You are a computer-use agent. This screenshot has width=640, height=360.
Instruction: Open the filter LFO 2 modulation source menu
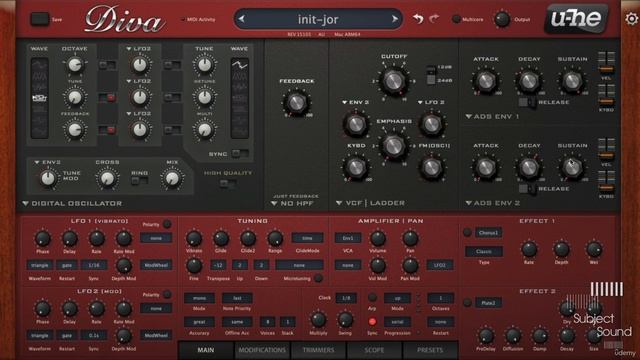tap(431, 102)
